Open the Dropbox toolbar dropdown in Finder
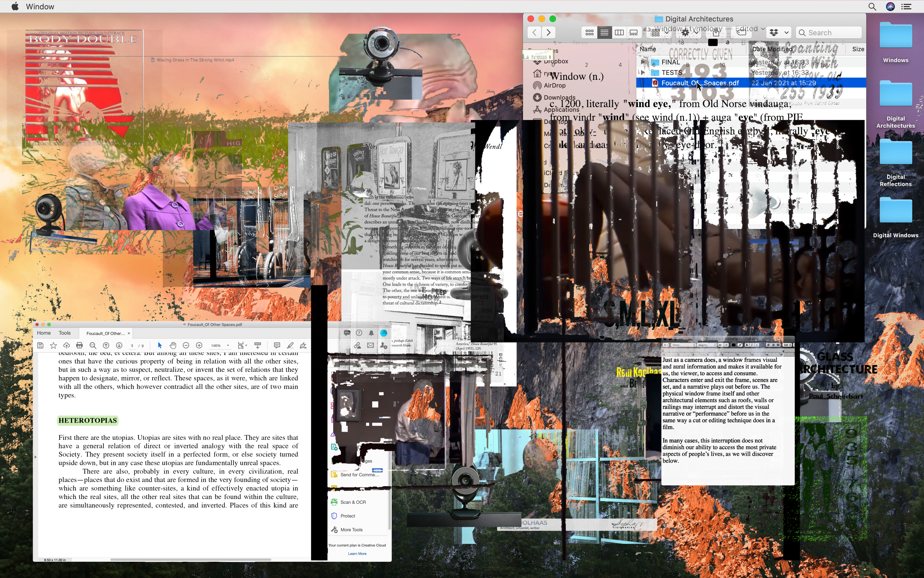 [x=779, y=32]
